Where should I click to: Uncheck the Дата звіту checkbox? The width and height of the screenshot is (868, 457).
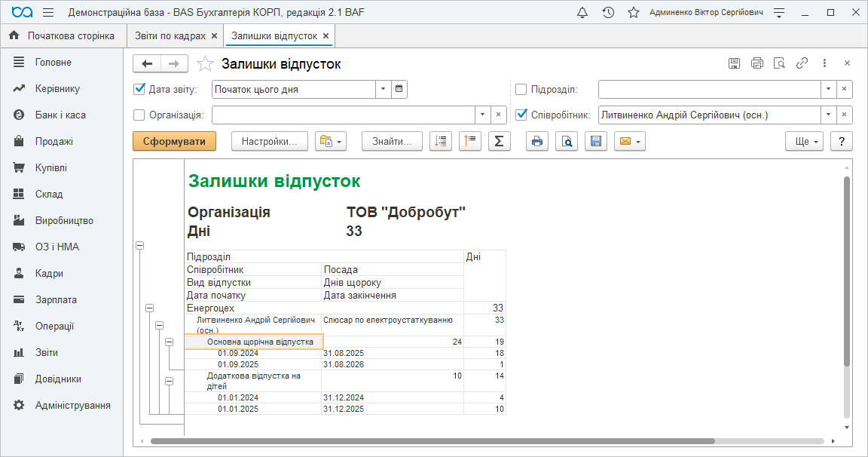coord(139,89)
